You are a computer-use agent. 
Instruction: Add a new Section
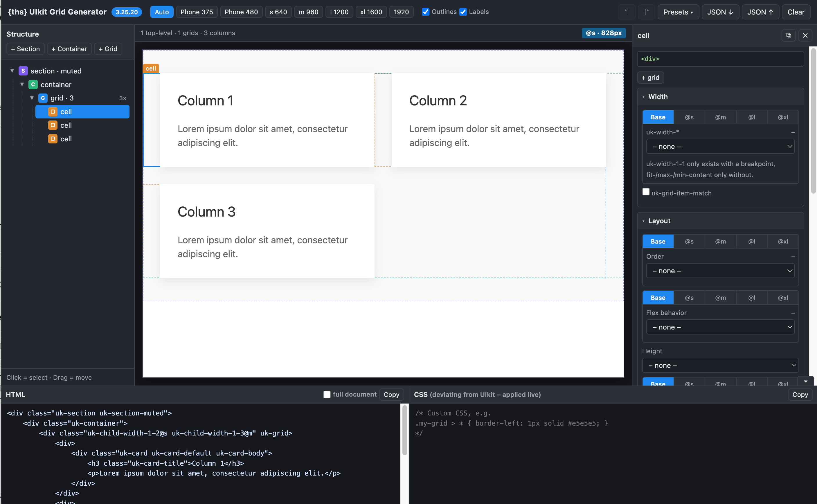[25, 49]
